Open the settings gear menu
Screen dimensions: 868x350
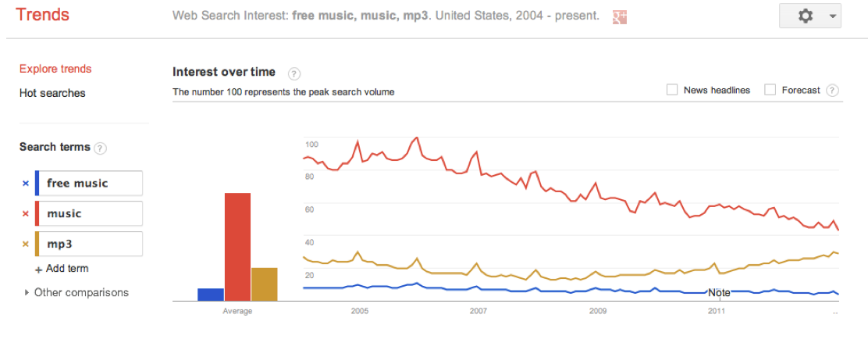[x=809, y=16]
